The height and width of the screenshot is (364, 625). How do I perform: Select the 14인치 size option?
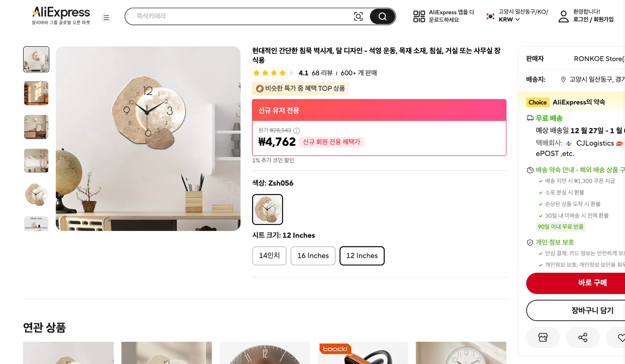[x=269, y=256]
